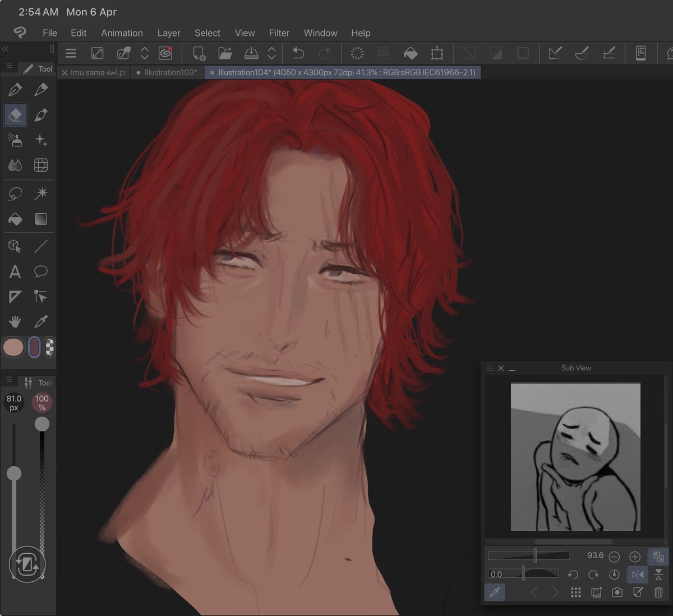673x616 pixels.
Task: Select the Correct line tool
Action: [x=41, y=297]
